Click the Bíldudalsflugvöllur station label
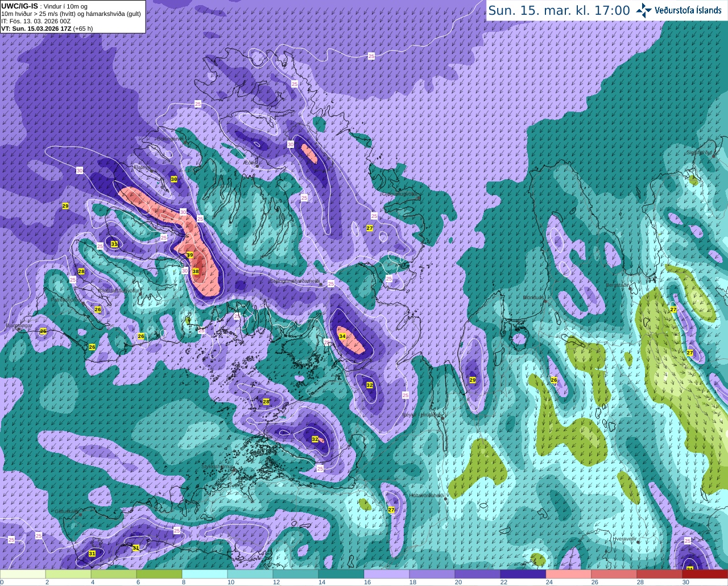The height and width of the screenshot is (586, 728). pos(118,290)
